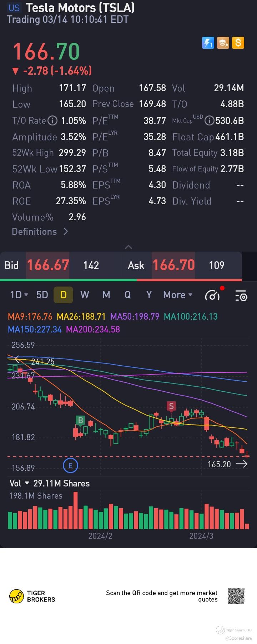The height and width of the screenshot is (644, 257).
Task: Tap the tallest red volume bar
Action: tap(75, 510)
